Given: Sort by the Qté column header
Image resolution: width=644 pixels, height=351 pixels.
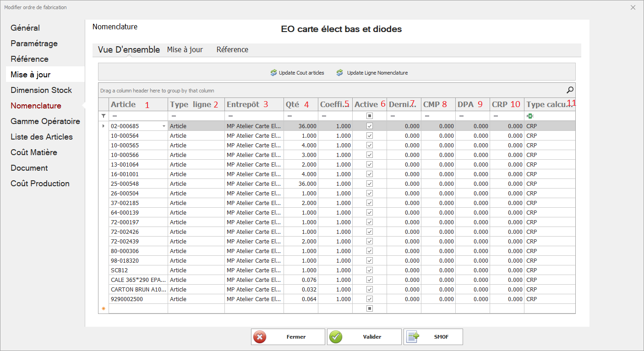Looking at the screenshot, I should pos(292,104).
